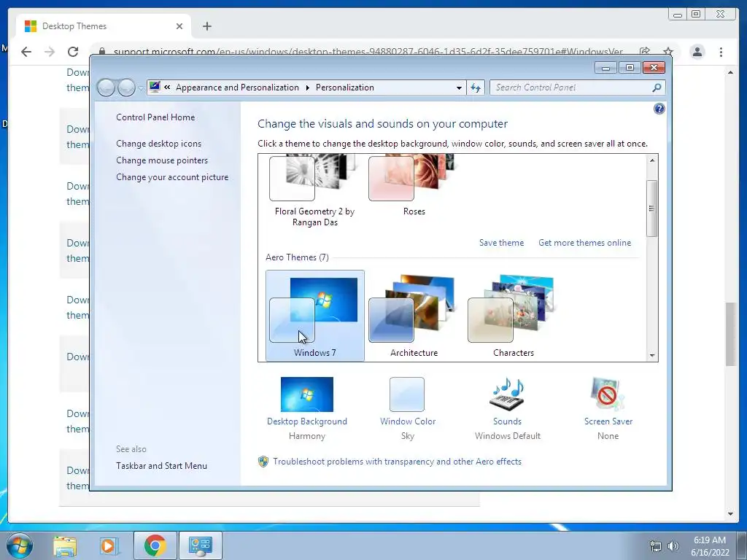This screenshot has width=747, height=560.
Task: Open the Desktop Background Harmony icon
Action: point(307,394)
